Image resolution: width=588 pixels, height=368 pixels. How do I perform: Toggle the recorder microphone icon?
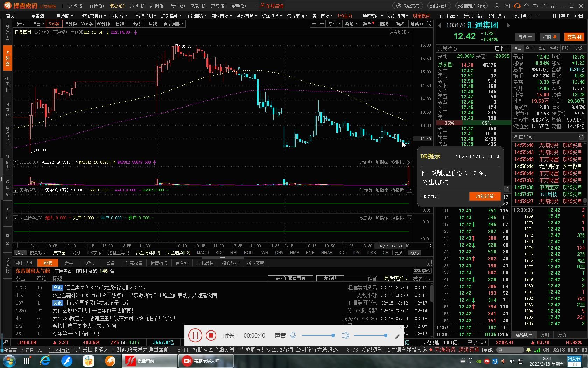pyautogui.click(x=293, y=335)
